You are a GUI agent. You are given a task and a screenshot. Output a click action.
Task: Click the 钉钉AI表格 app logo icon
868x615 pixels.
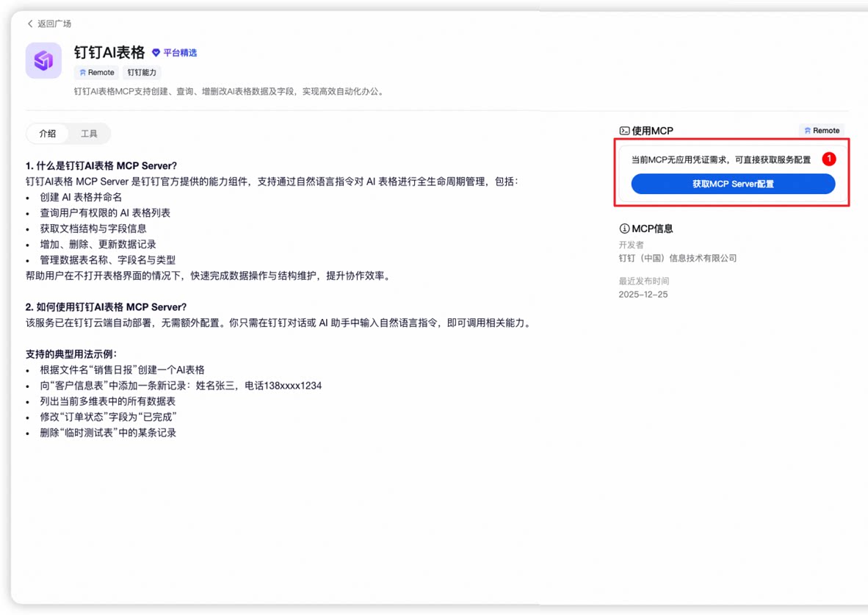43,60
